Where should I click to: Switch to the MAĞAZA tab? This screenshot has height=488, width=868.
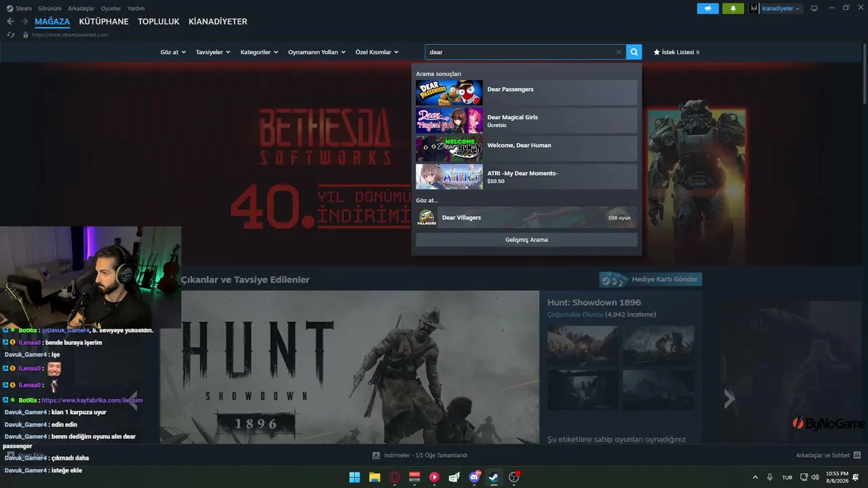click(x=52, y=22)
